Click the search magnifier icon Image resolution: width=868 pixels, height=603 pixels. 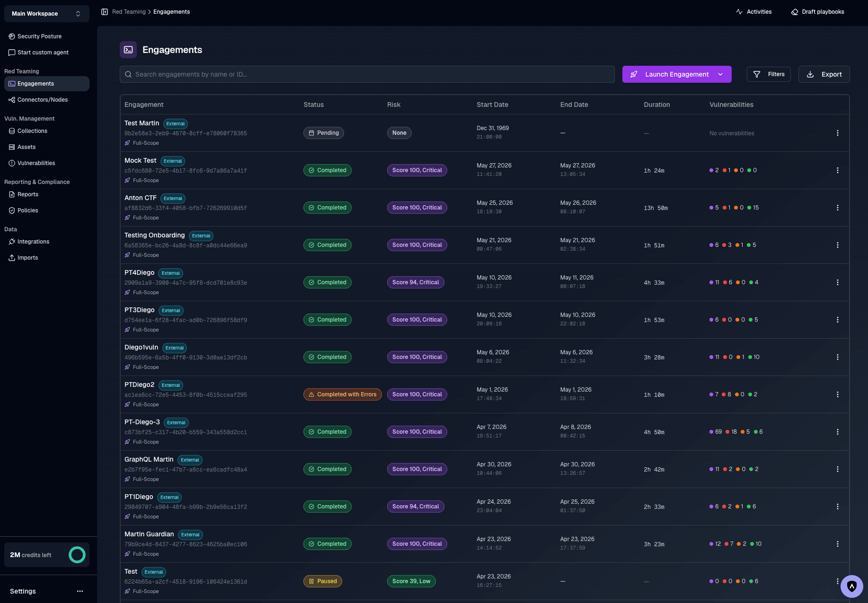[x=128, y=74]
